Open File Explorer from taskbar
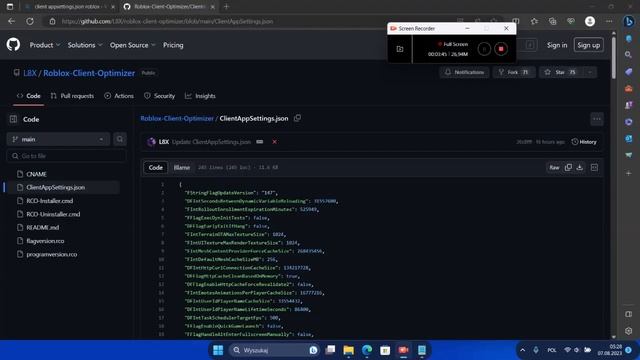 [349, 350]
